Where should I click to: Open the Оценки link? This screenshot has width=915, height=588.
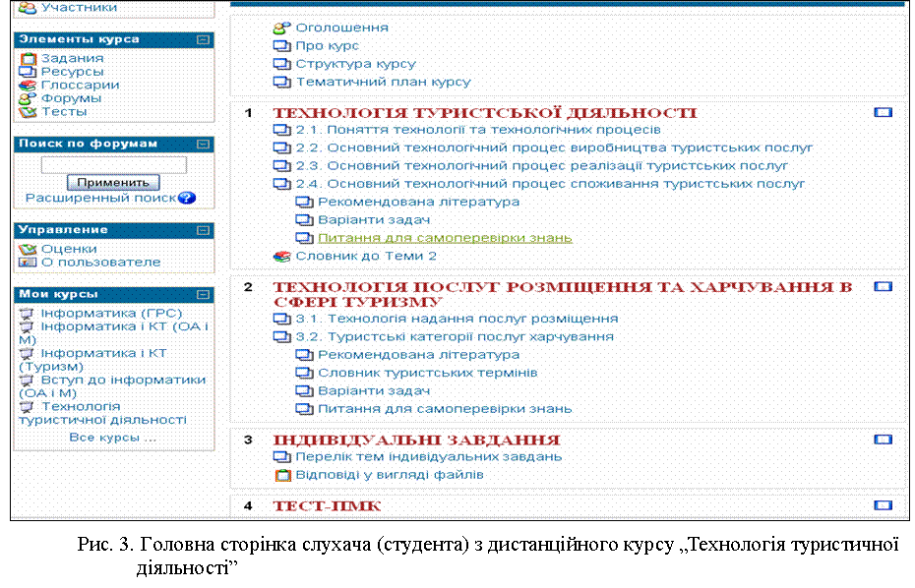pyautogui.click(x=69, y=249)
